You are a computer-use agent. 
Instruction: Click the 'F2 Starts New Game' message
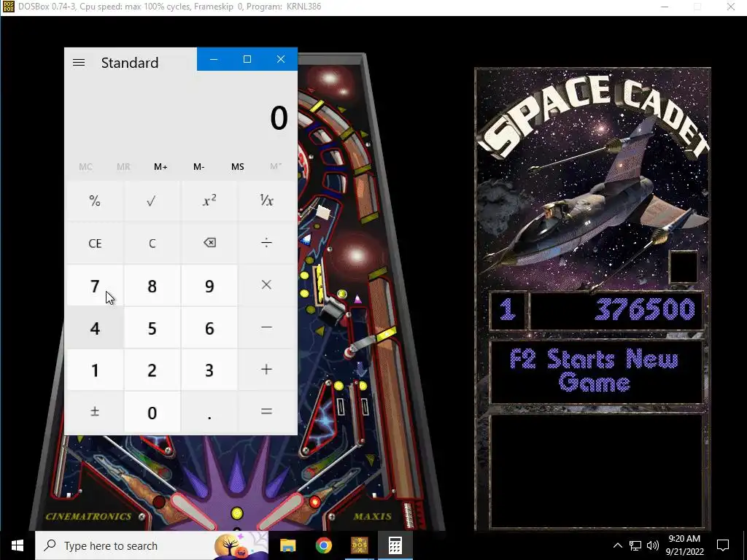pyautogui.click(x=594, y=370)
